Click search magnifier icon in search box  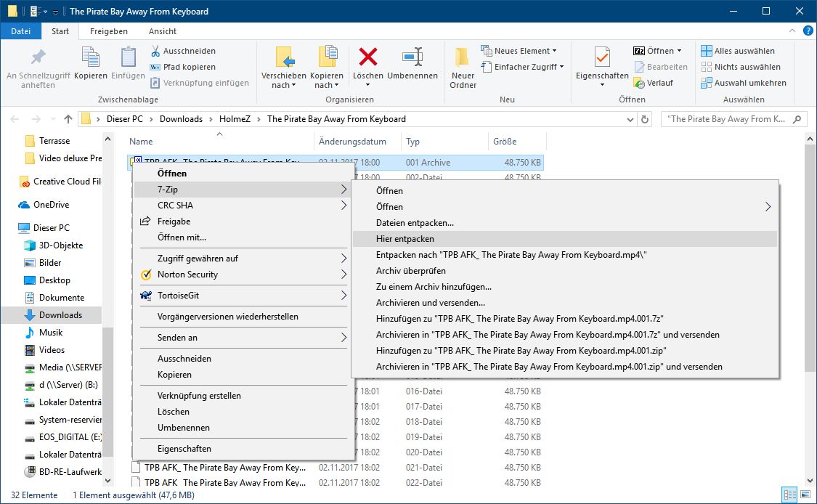[797, 119]
